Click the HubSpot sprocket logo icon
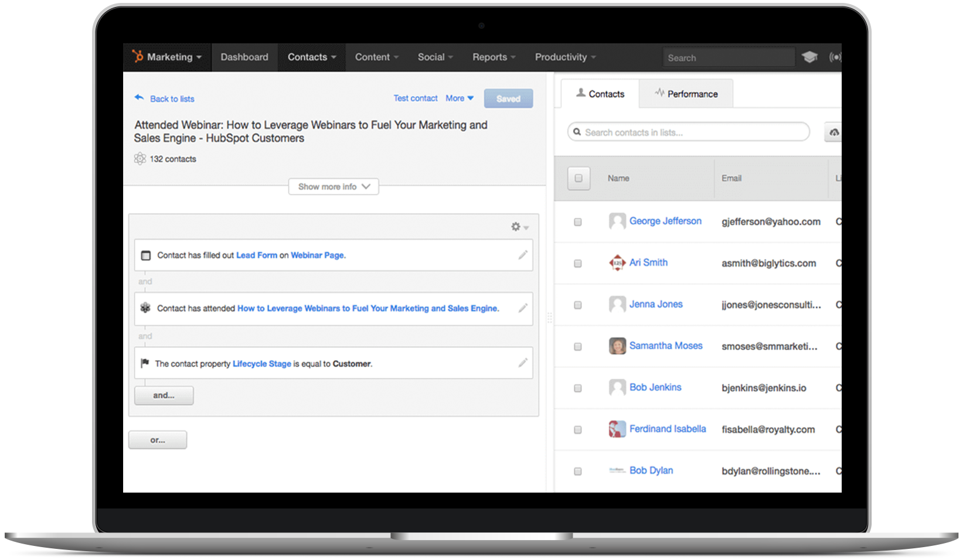966x560 pixels. click(x=138, y=56)
